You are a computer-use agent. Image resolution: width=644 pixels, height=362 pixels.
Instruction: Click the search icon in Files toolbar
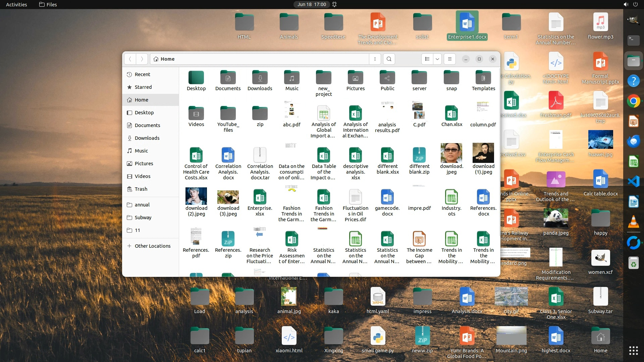pos(389,59)
